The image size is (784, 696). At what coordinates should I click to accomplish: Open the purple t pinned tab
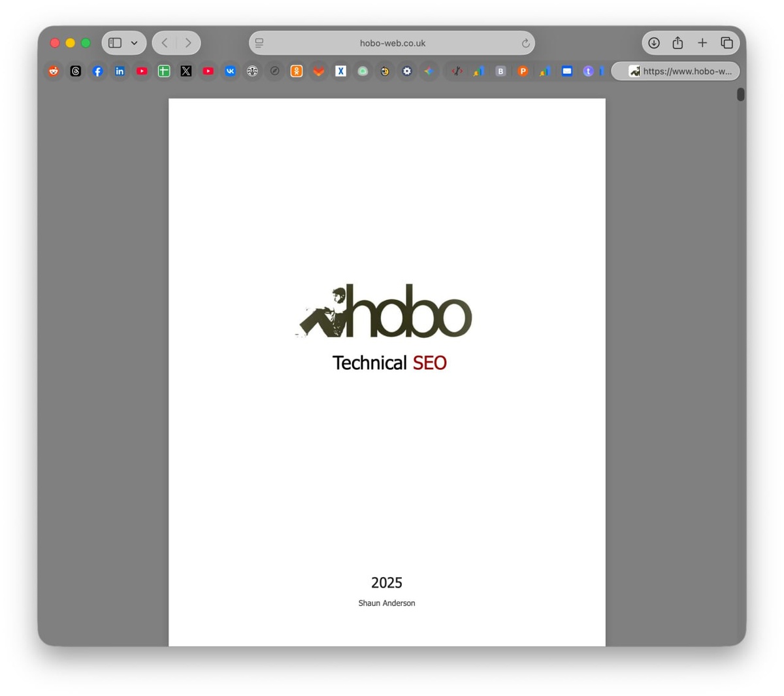tap(589, 71)
